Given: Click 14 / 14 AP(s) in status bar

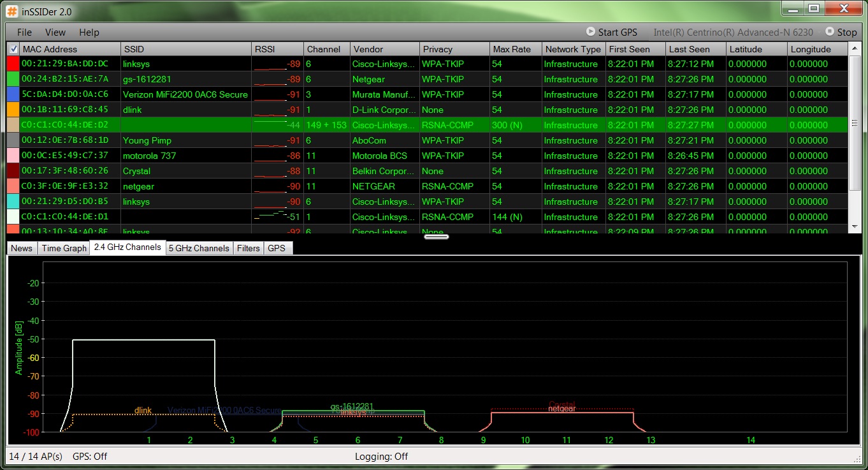Looking at the screenshot, I should coord(36,457).
